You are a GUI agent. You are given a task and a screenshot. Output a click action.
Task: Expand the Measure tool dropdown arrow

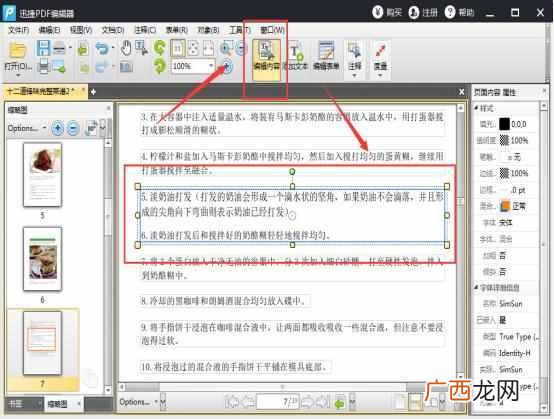click(380, 75)
